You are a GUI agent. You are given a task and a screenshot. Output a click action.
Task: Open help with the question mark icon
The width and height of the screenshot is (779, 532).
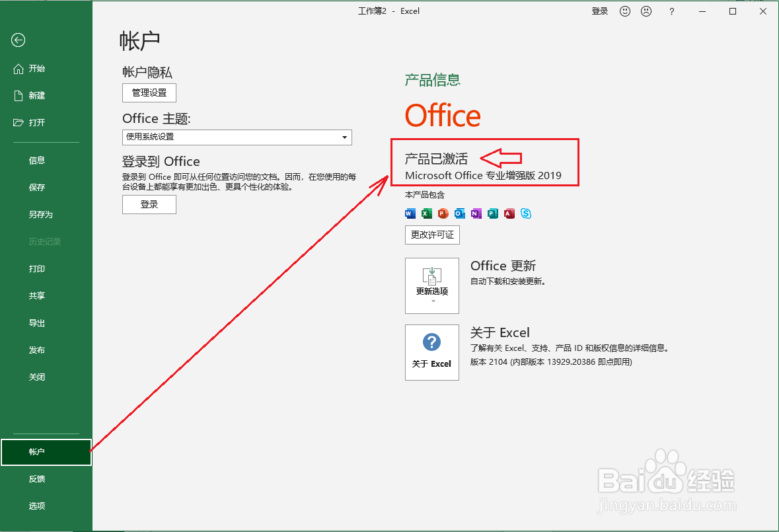[672, 11]
